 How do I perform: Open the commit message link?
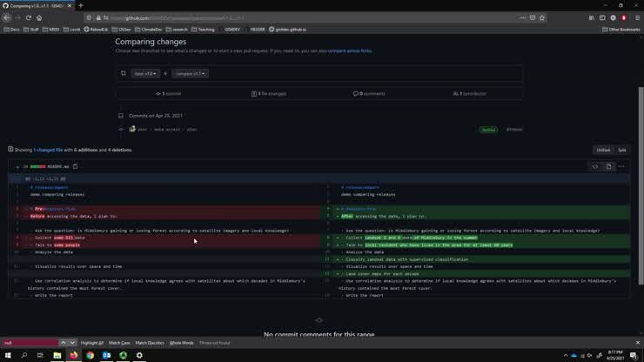tap(167, 130)
